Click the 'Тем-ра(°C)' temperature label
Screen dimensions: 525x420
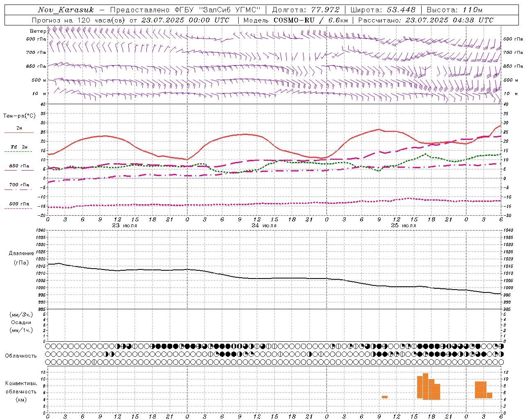coord(19,116)
